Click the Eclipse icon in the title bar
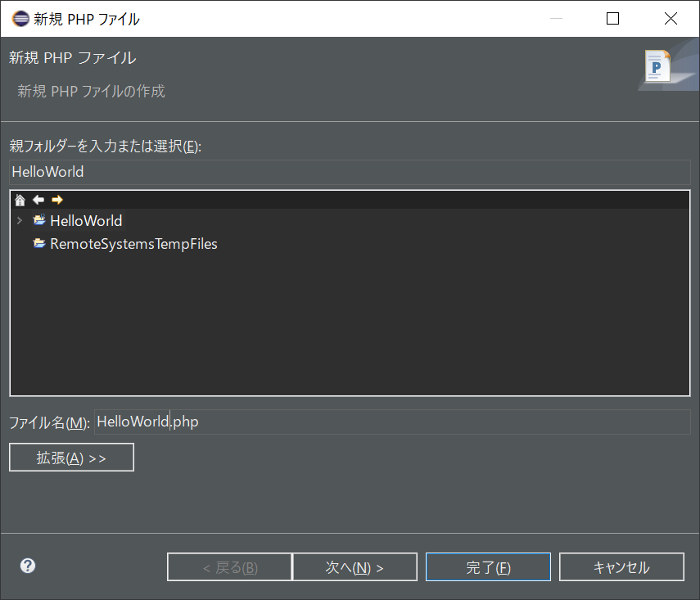 20,18
